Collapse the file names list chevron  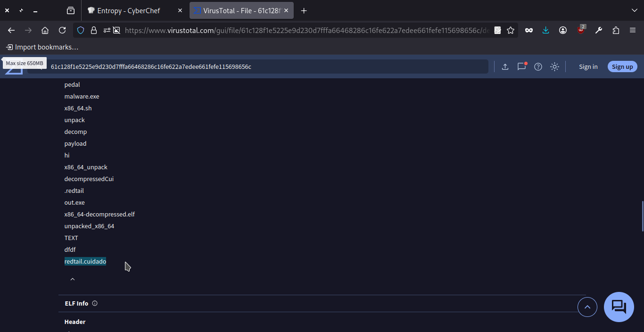click(73, 279)
